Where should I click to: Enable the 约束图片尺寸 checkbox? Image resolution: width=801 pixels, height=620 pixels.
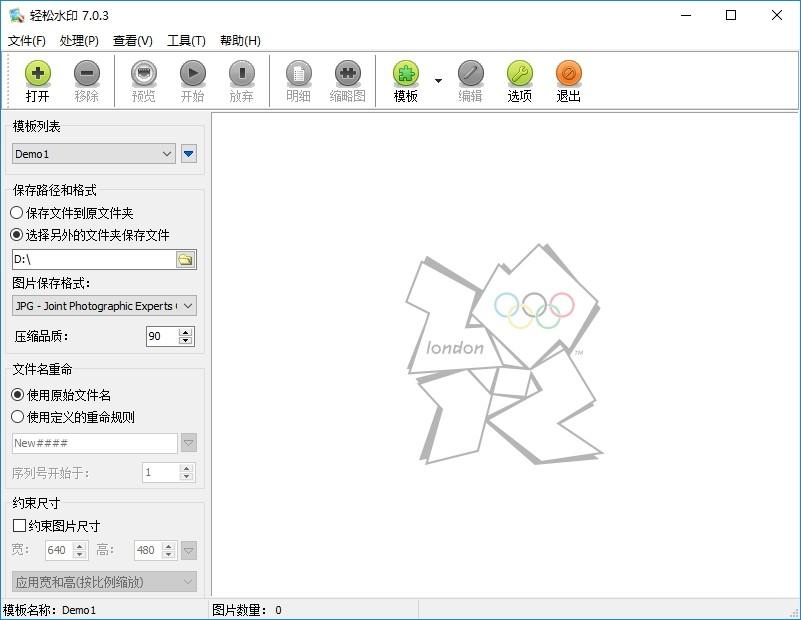(x=19, y=525)
